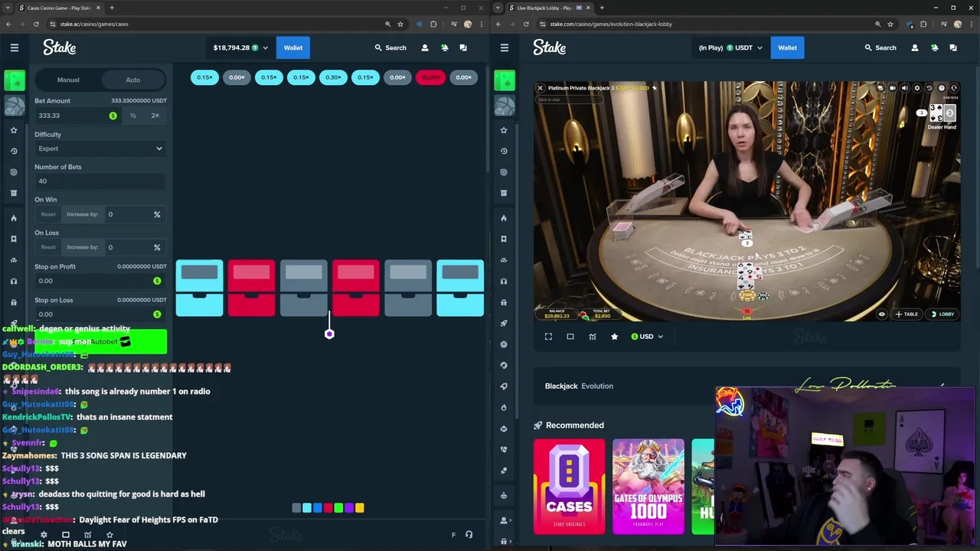This screenshot has width=980, height=551.
Task: Select the red 20.00× result pill
Action: [x=430, y=77]
